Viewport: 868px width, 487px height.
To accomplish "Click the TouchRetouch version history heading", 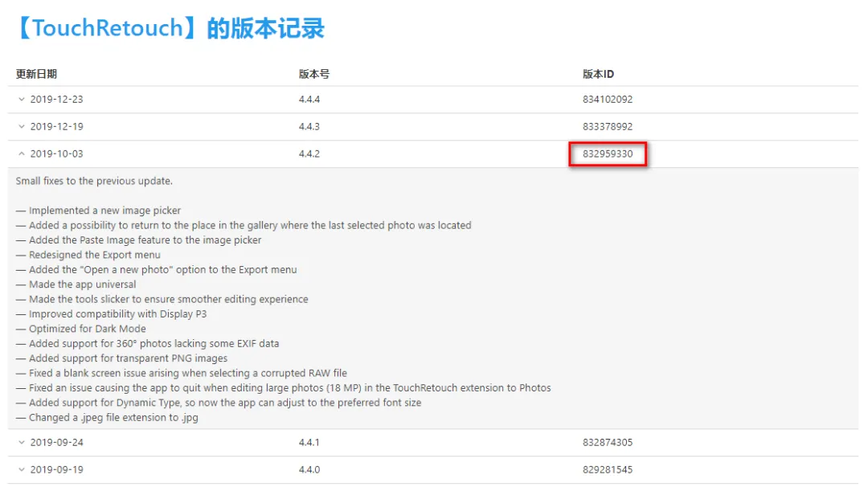I will tap(170, 27).
